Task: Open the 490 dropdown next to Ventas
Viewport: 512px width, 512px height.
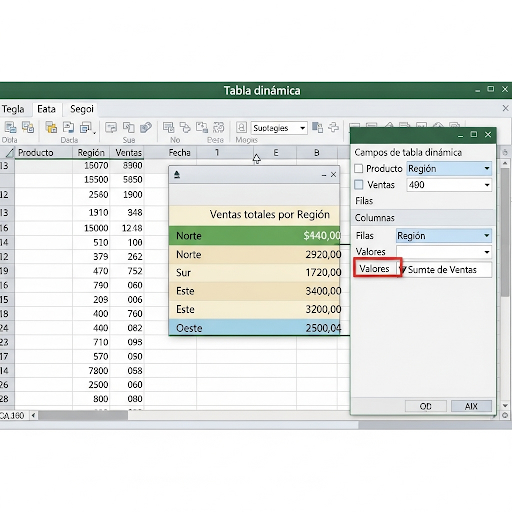Action: (x=449, y=185)
